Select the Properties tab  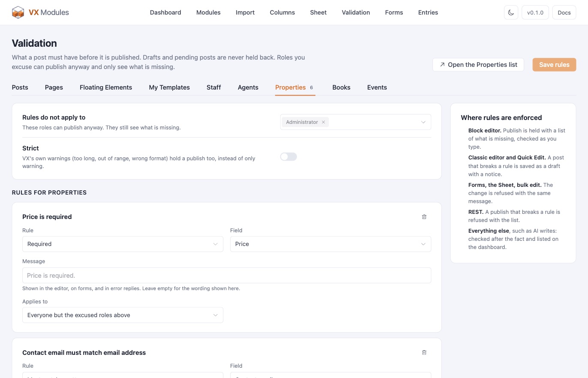(x=295, y=87)
